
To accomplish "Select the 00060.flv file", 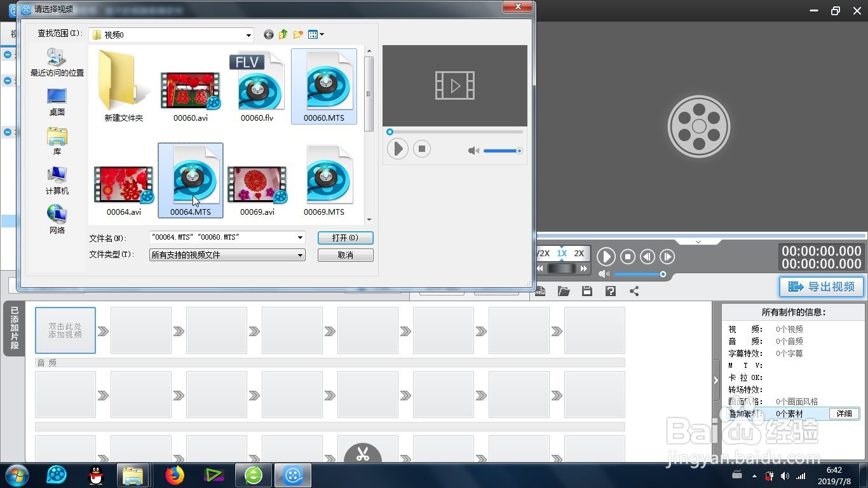I will click(x=257, y=86).
